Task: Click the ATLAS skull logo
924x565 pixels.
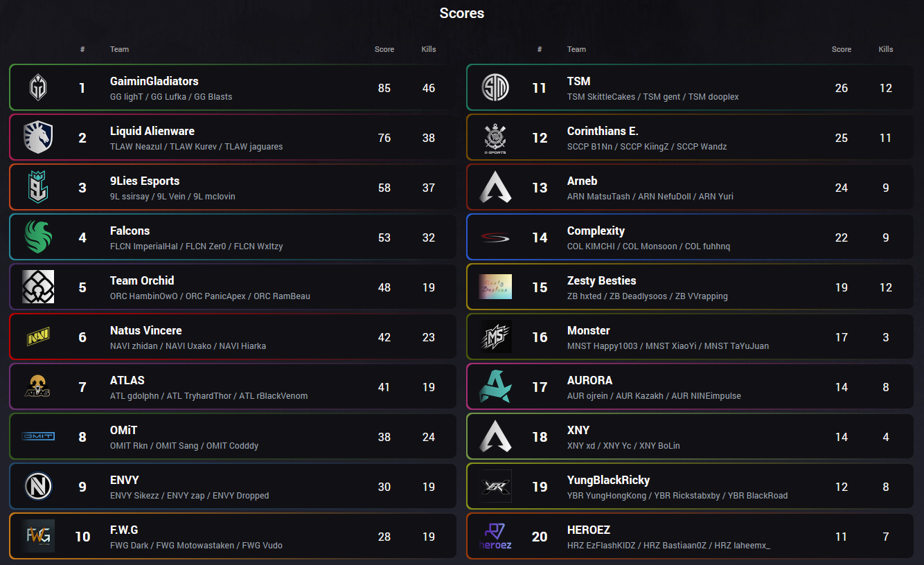Action: click(38, 387)
